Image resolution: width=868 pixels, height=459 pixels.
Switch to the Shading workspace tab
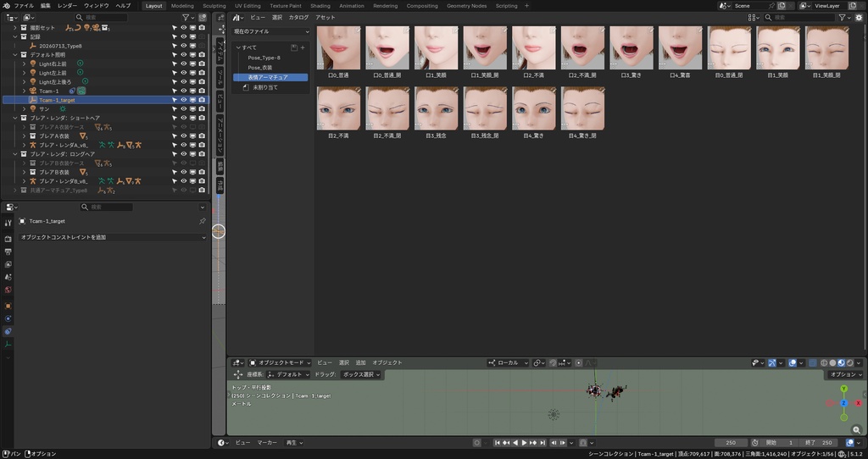(x=320, y=6)
